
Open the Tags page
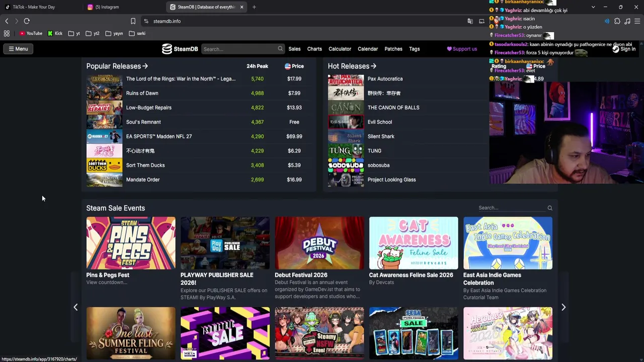point(415,49)
